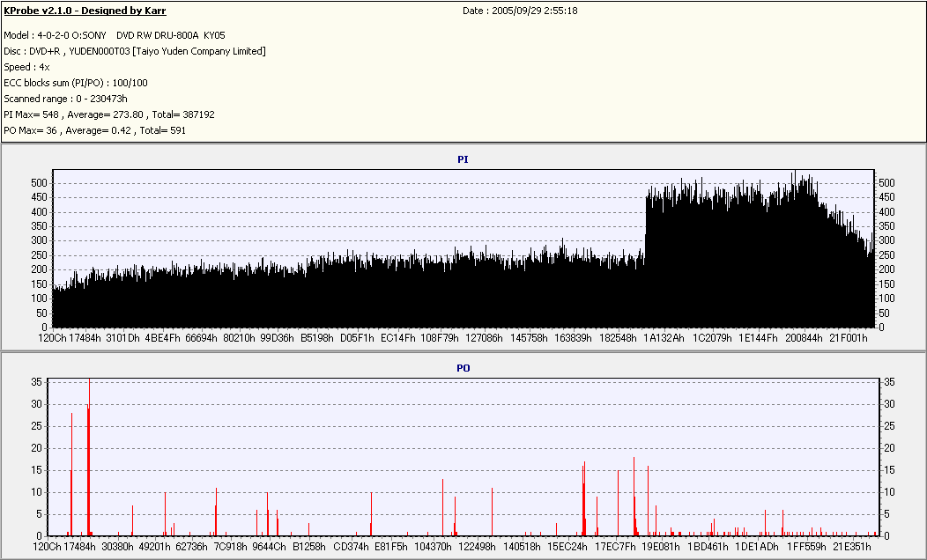
Task: Click the 108F79h axis label
Action: tap(439, 338)
